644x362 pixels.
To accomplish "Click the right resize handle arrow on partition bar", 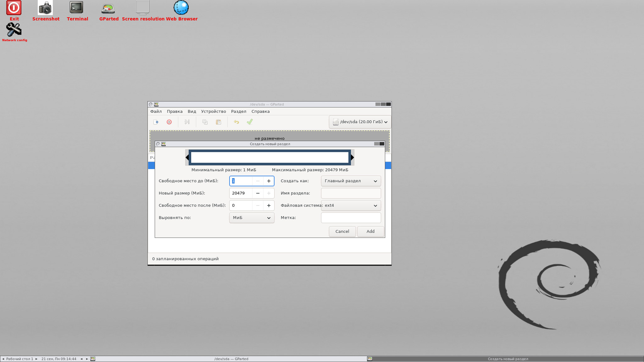I will [x=353, y=157].
